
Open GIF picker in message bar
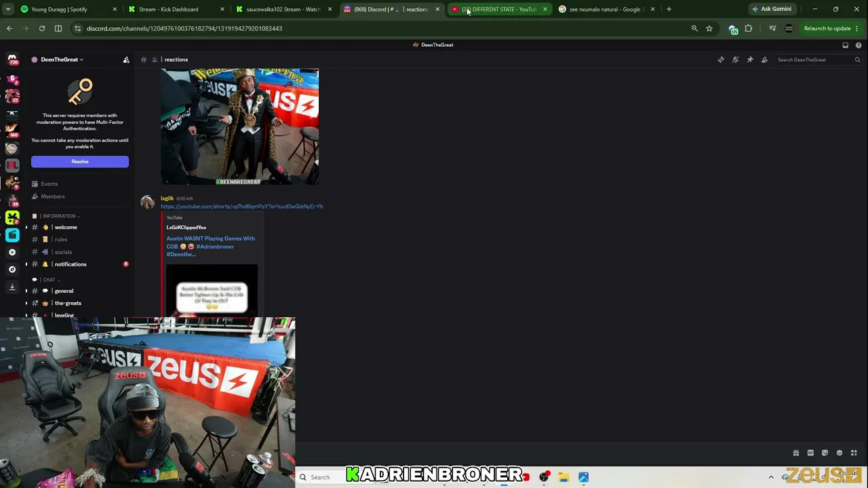click(810, 453)
